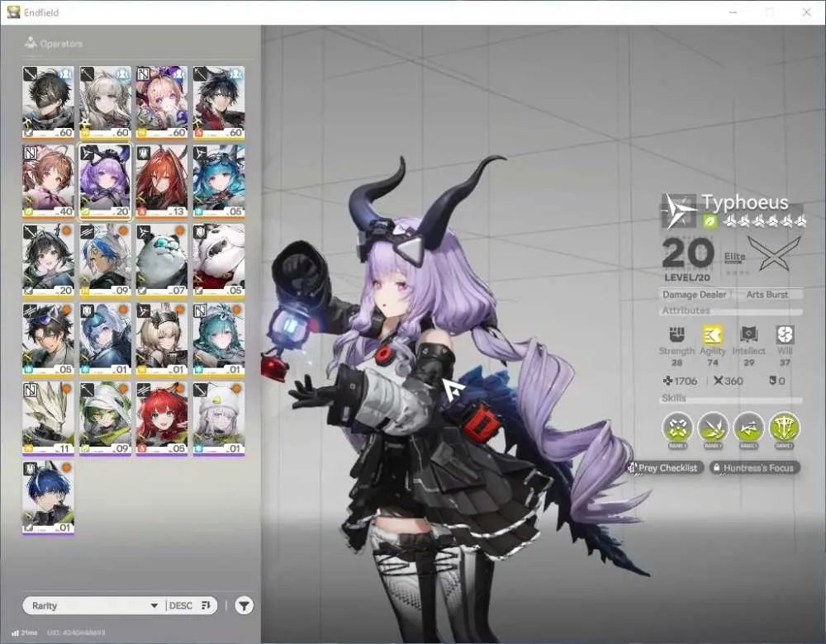Select the level 40 brown-haired operator card
Screen dimensions: 826x644
coord(49,181)
